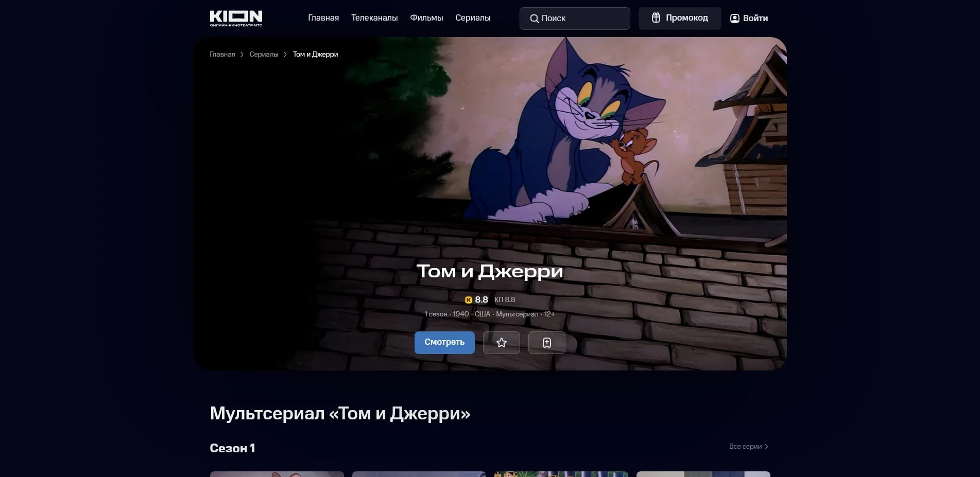Click the gift icon next to Промокод
Image resolution: width=980 pixels, height=477 pixels.
[656, 17]
